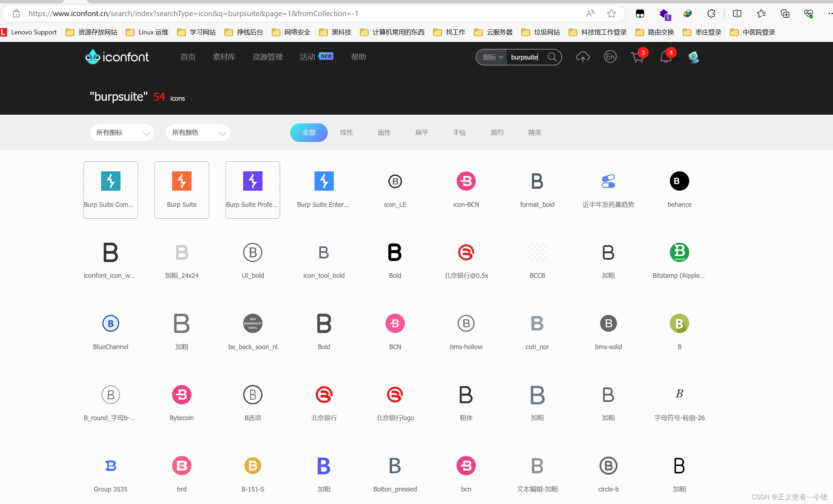This screenshot has height=504, width=833.
Task: Select the Burp Suite Community teal icon
Action: [111, 181]
